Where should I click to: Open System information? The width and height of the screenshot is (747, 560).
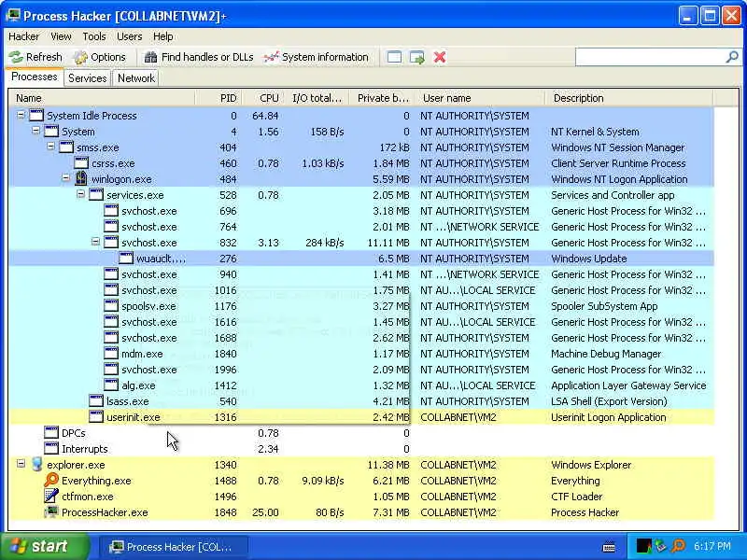tap(317, 57)
